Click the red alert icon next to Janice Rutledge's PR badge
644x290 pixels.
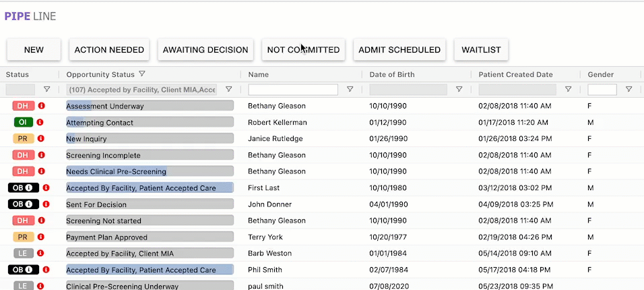pos(41,138)
